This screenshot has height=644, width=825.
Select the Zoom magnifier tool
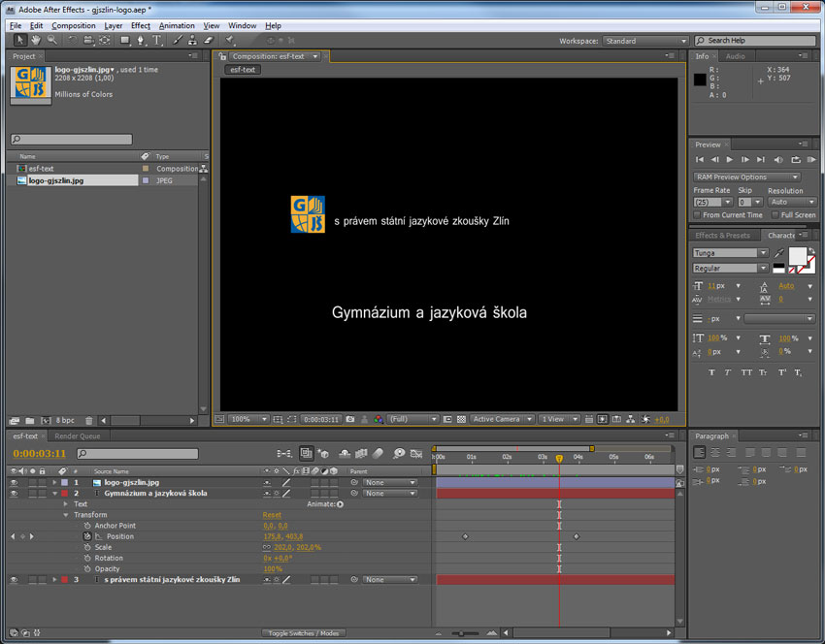point(52,40)
